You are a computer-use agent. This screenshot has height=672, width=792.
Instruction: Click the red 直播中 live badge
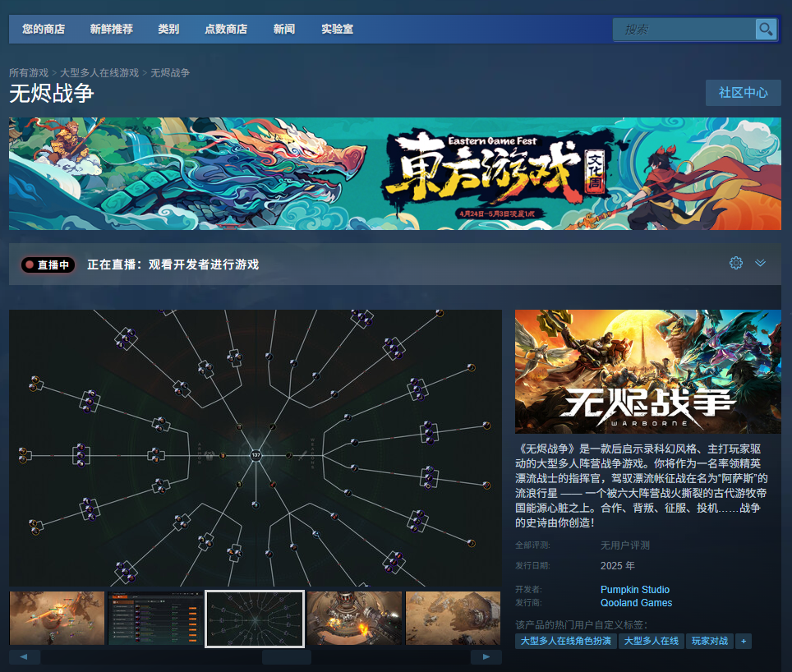tap(47, 264)
